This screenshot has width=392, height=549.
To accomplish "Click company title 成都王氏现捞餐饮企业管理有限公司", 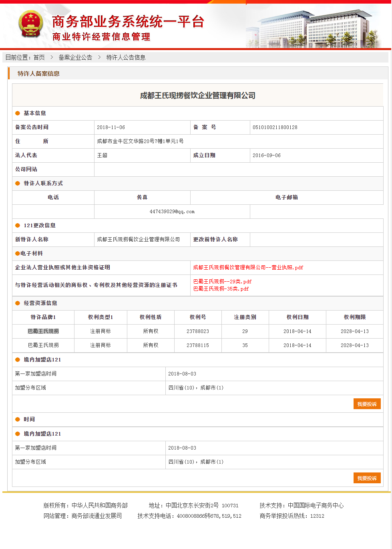I will pos(198,96).
